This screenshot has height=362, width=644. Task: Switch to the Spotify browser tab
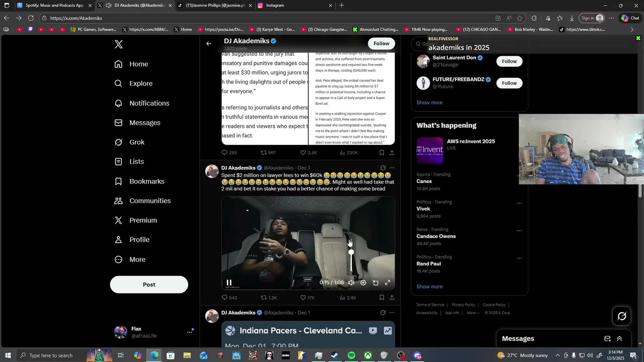tap(54, 6)
